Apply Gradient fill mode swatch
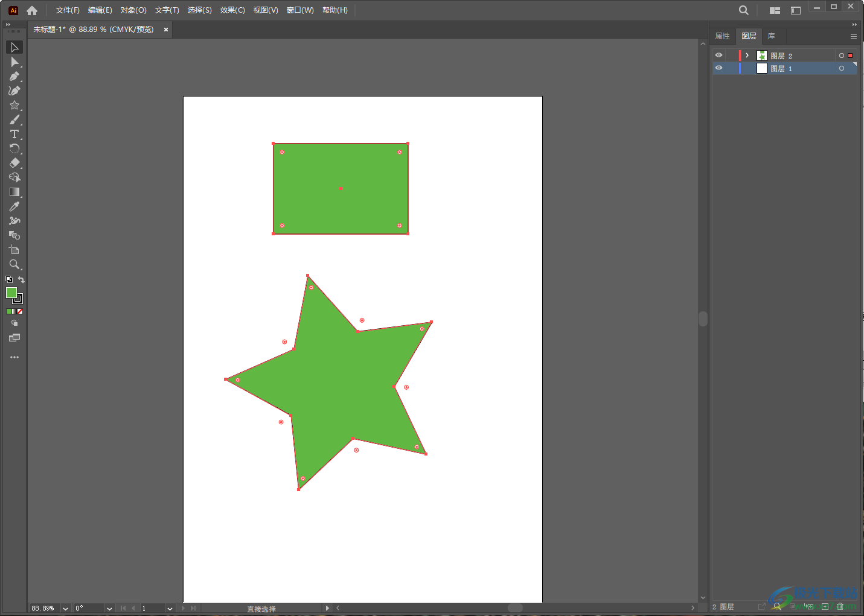The image size is (864, 616). [14, 311]
